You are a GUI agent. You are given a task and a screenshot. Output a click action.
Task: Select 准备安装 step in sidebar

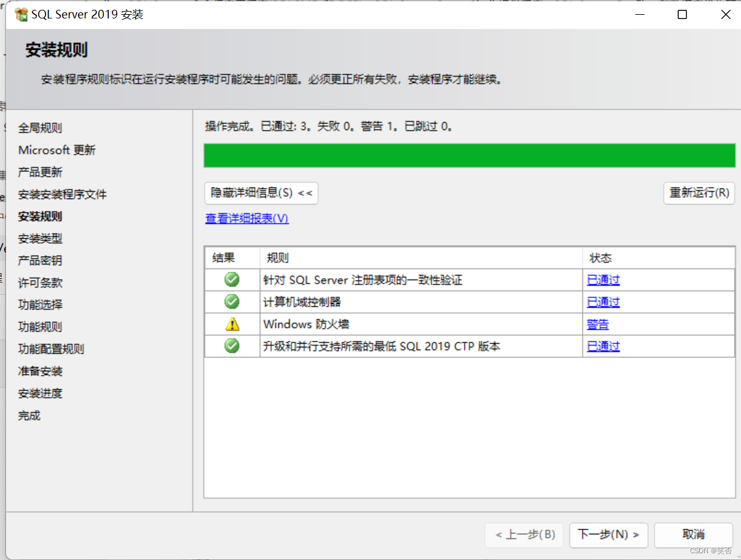40,371
